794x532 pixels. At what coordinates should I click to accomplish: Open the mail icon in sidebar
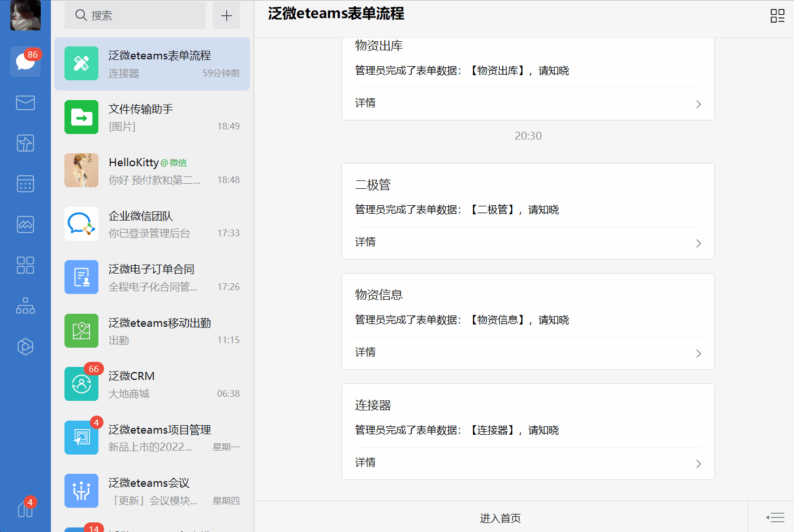pyautogui.click(x=25, y=102)
